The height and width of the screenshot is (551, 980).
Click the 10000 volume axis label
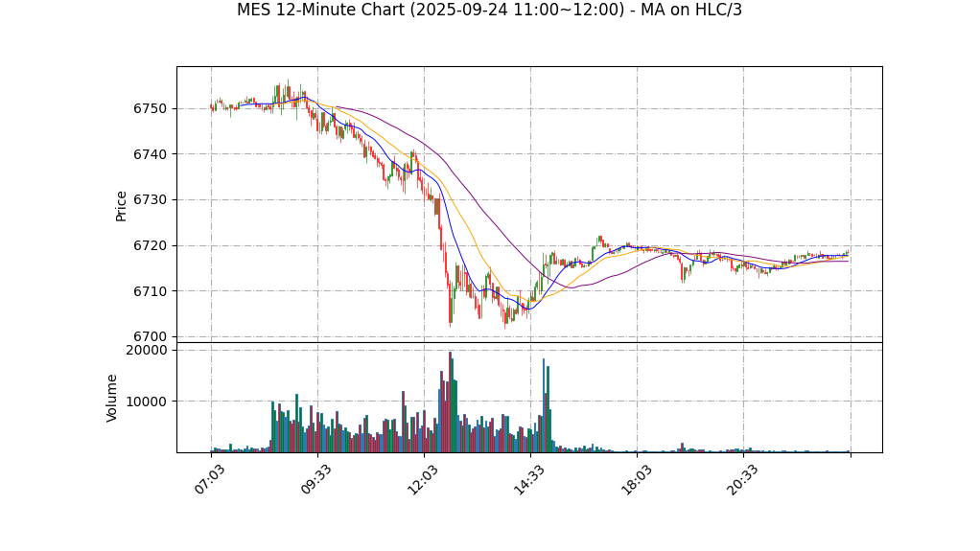point(147,402)
